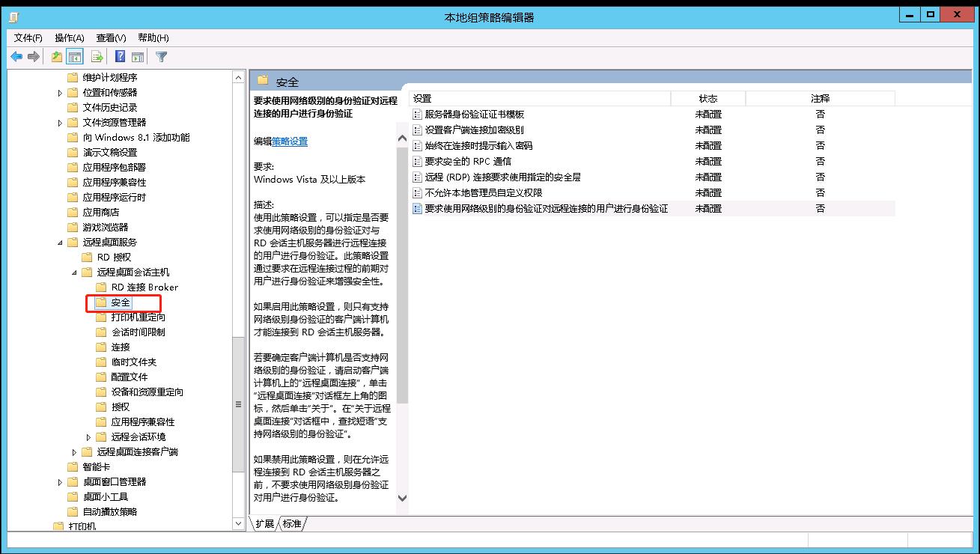Open the 操作(A) menu
The width and height of the screenshot is (980, 554).
click(x=69, y=37)
